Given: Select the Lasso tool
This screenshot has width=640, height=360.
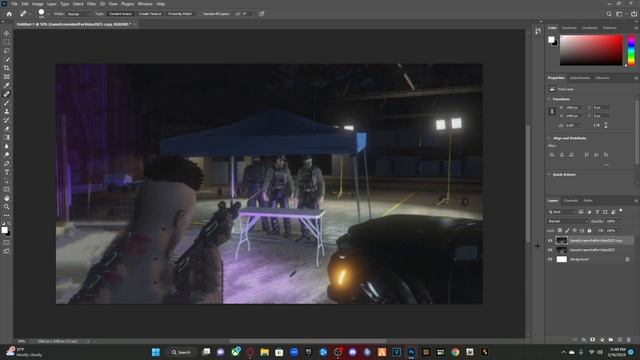Looking at the screenshot, I should coord(7,51).
